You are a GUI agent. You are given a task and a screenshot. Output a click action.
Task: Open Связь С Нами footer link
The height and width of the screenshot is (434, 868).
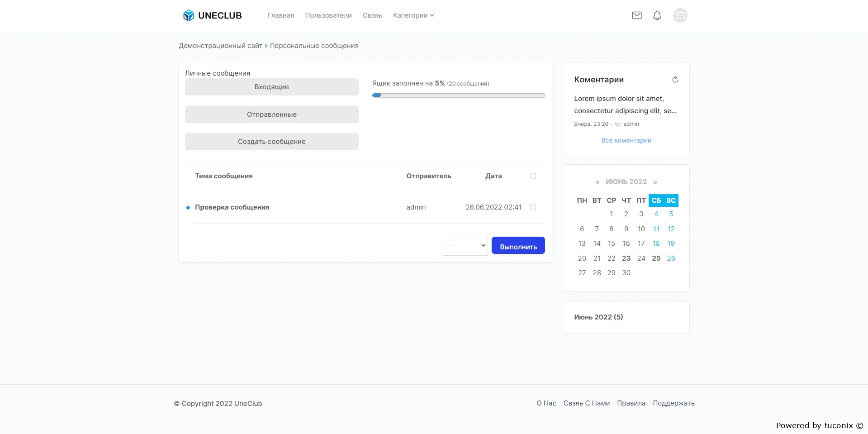(x=587, y=403)
